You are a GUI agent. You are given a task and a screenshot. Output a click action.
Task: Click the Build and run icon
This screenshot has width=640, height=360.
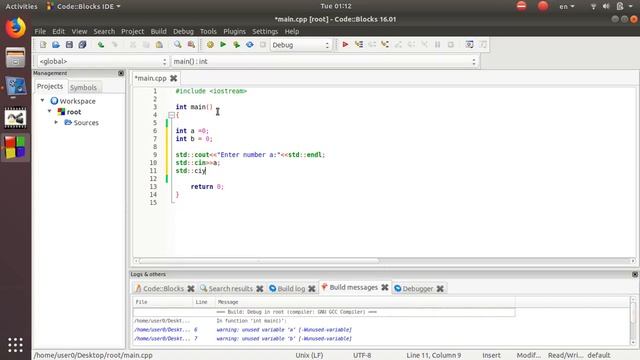coord(236,45)
